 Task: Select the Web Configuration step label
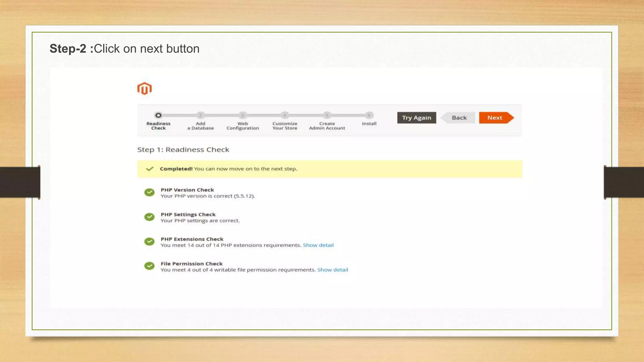coord(242,126)
